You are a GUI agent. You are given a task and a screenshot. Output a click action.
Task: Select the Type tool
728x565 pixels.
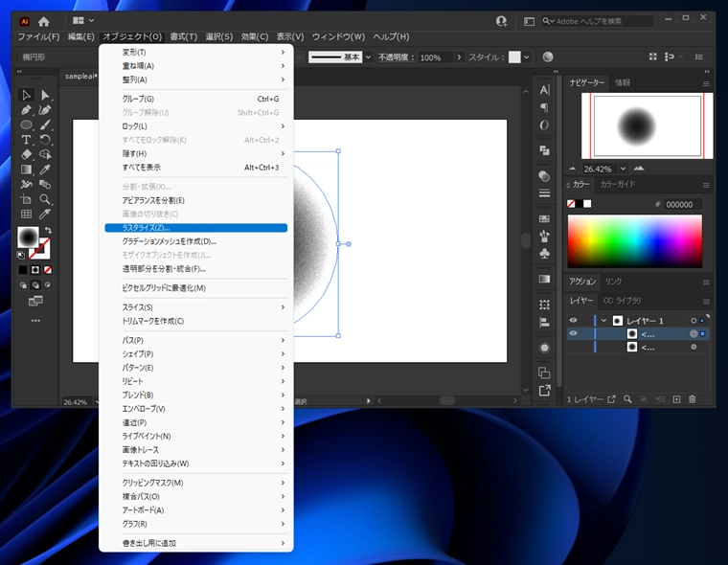click(x=26, y=140)
